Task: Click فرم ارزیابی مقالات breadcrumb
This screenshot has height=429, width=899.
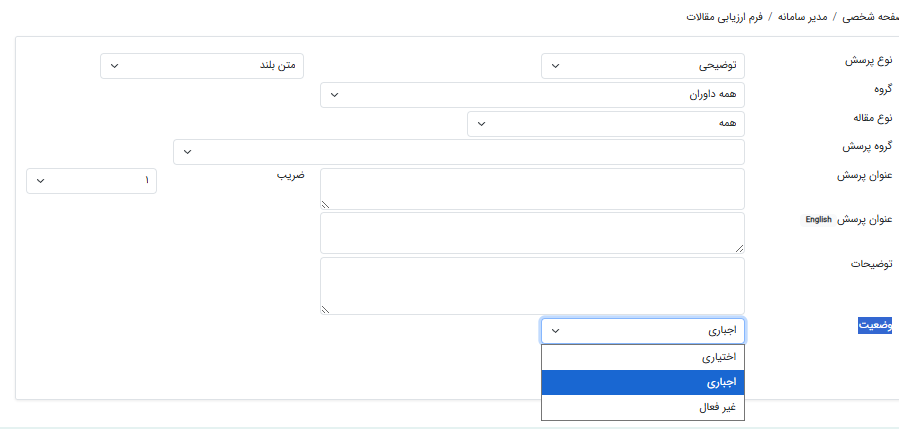Action: [724, 17]
